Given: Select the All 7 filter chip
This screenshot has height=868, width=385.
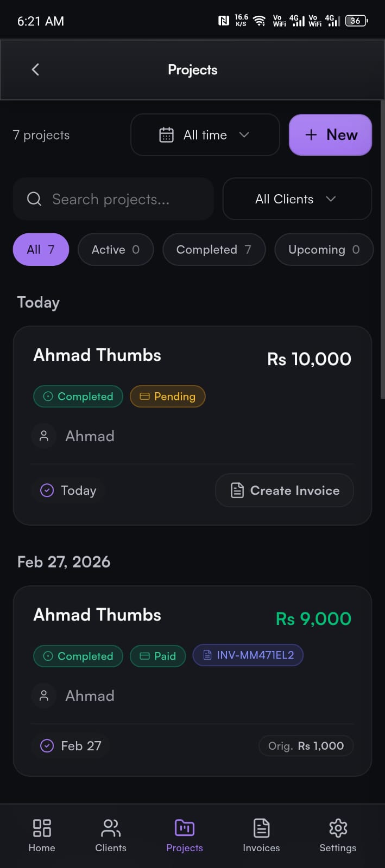Looking at the screenshot, I should pos(41,250).
